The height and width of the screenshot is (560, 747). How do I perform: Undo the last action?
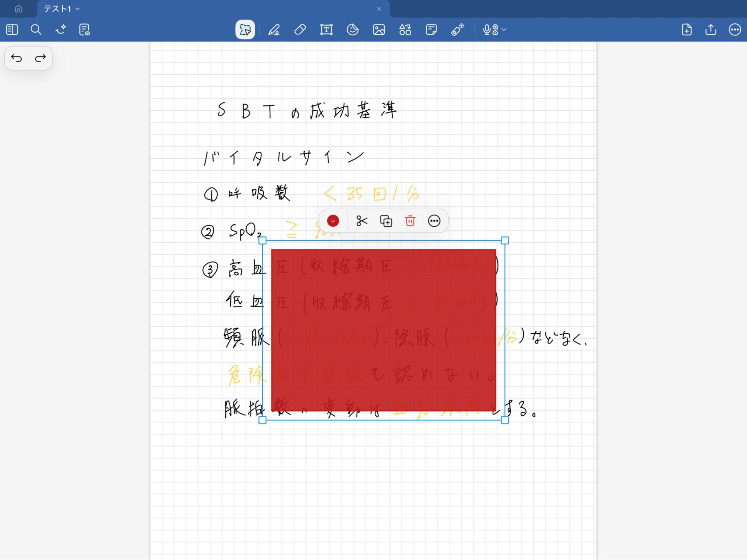coord(16,58)
